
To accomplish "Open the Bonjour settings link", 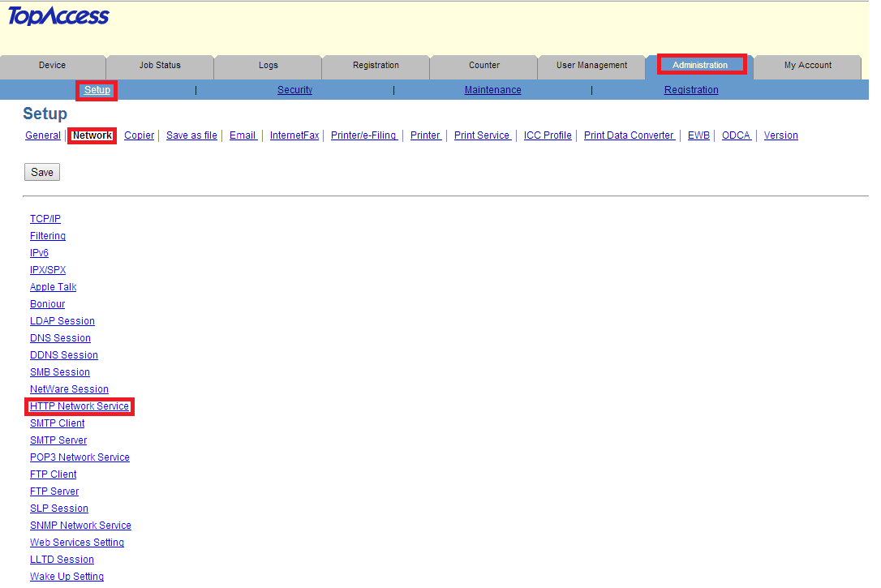I will 47,303.
